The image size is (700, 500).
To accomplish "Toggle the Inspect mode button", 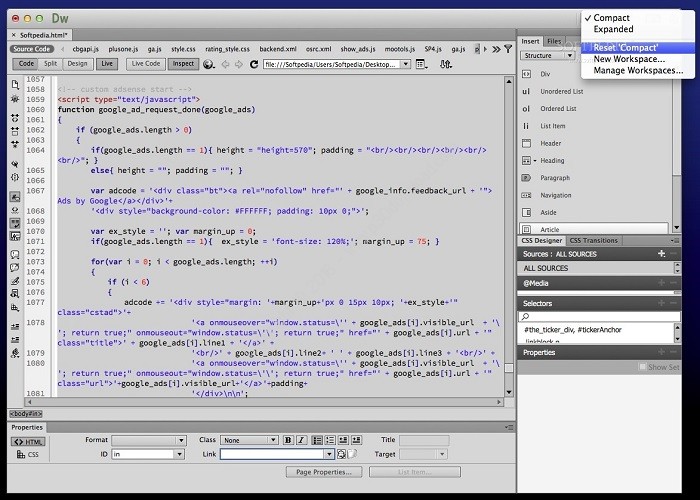I will click(183, 64).
